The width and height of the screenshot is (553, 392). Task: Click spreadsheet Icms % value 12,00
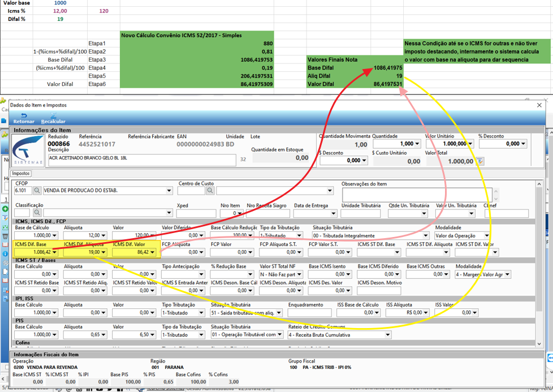pyautogui.click(x=60, y=11)
